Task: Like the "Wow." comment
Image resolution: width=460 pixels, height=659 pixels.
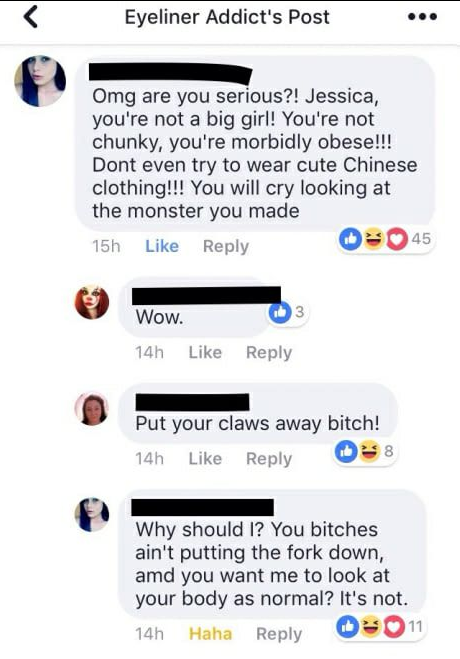Action: tap(205, 352)
